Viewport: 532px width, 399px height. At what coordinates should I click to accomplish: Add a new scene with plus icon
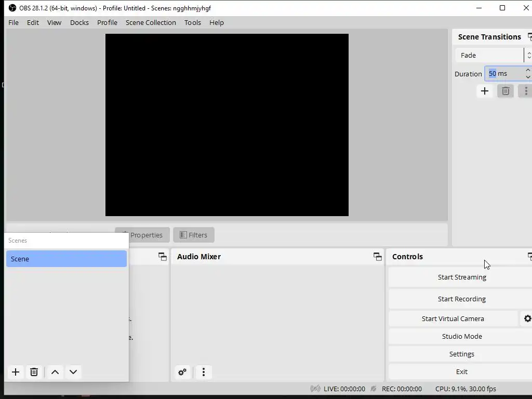(x=16, y=372)
